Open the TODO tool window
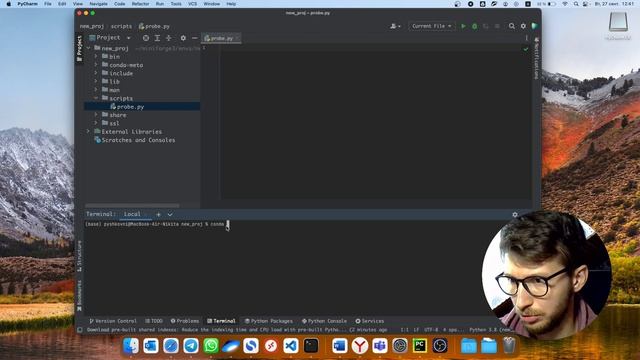 154,321
